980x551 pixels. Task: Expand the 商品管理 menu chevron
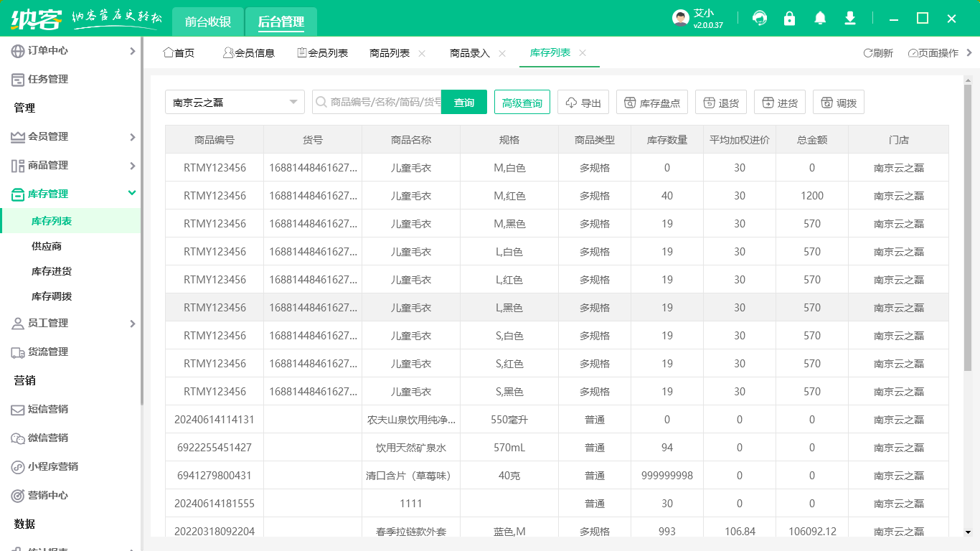pyautogui.click(x=132, y=166)
